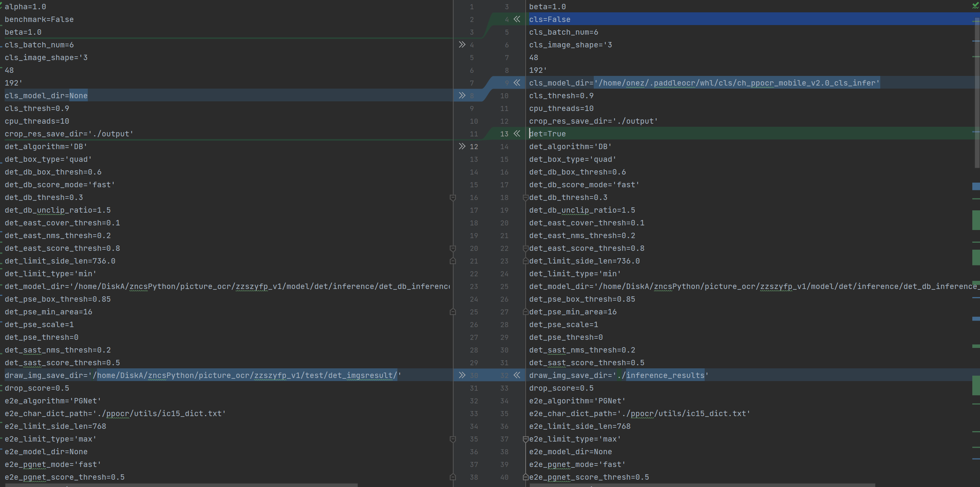Click the right pane det_model_dir line
The height and width of the screenshot is (487, 980).
[x=751, y=286]
